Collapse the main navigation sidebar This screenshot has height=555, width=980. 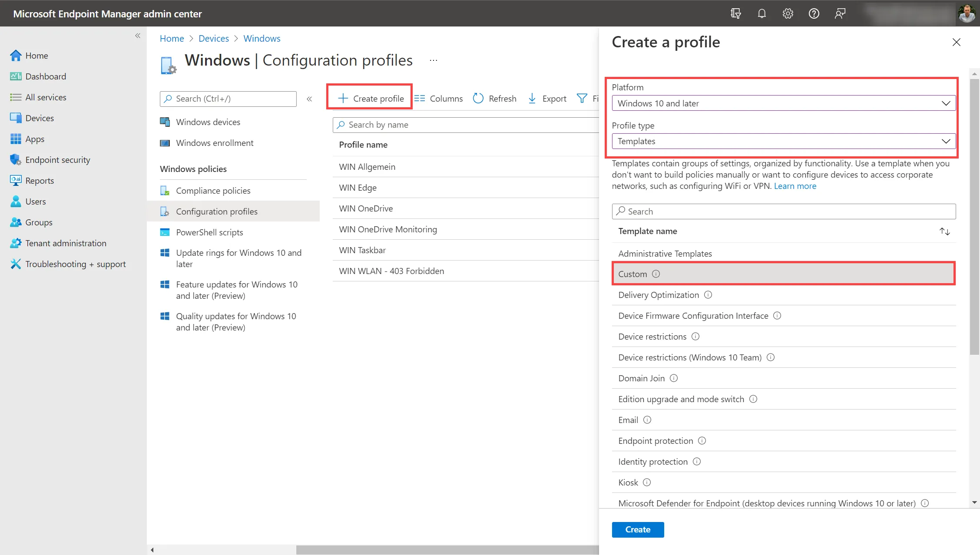coord(138,36)
